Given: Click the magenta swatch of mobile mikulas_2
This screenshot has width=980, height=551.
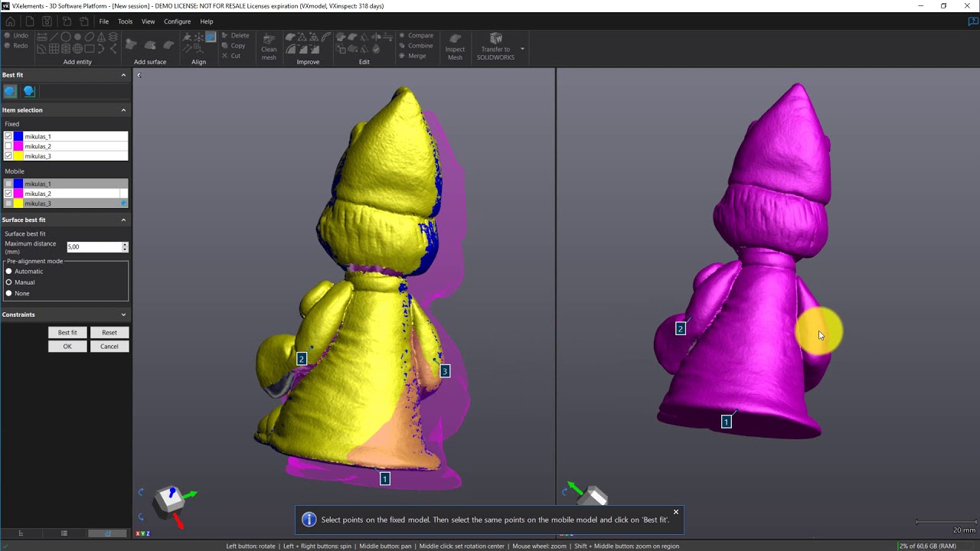Looking at the screenshot, I should [18, 194].
